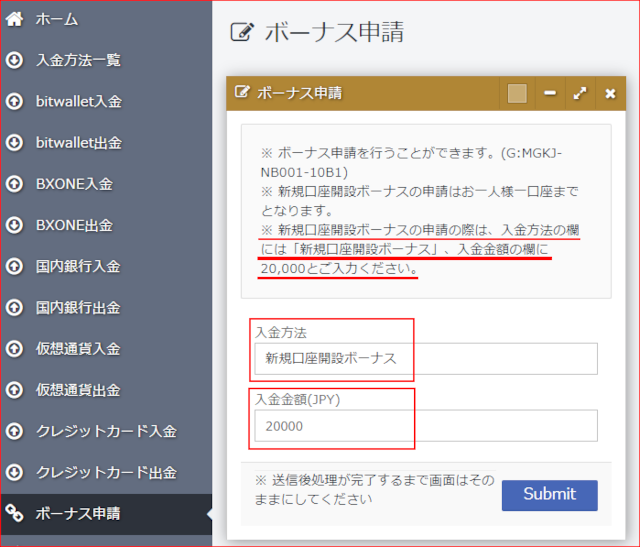
Task: Open 国内銀行入金 menu item
Action: coord(78,267)
